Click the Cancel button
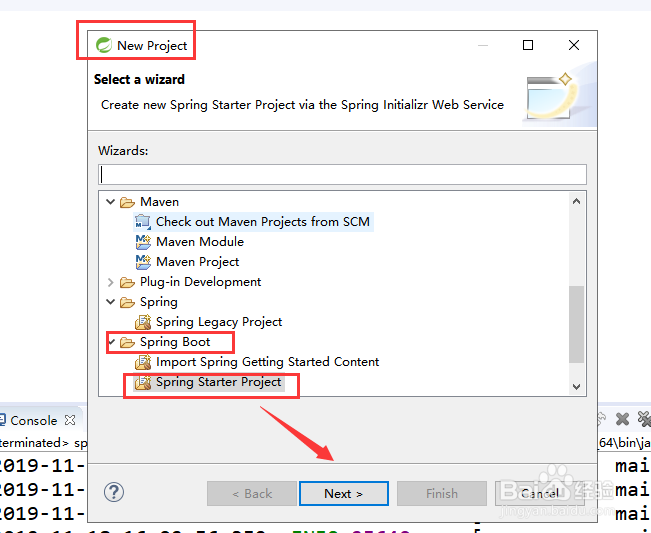651x533 pixels. click(x=540, y=494)
